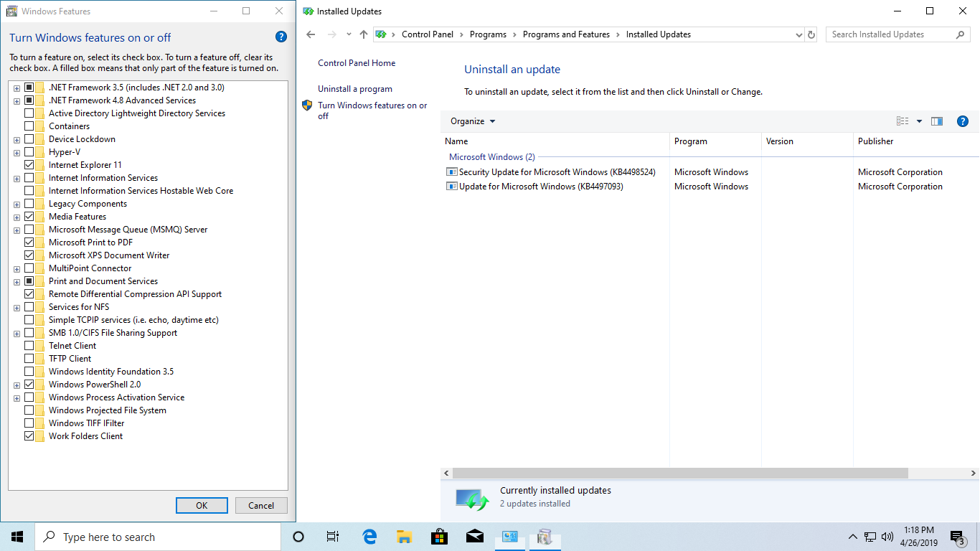Click the search magnifier icon in Installed Updates

(x=961, y=34)
